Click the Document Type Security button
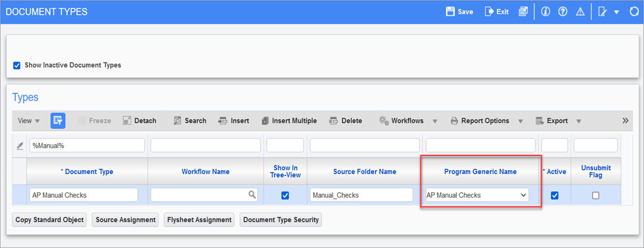Viewport: 644px width, 248px height. coord(281,220)
